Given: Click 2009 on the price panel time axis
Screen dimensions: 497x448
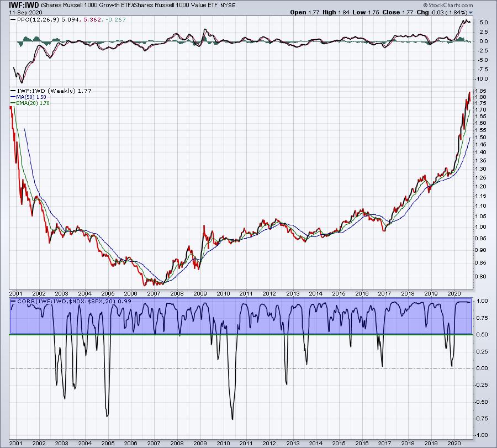Looking at the screenshot, I should point(200,293).
